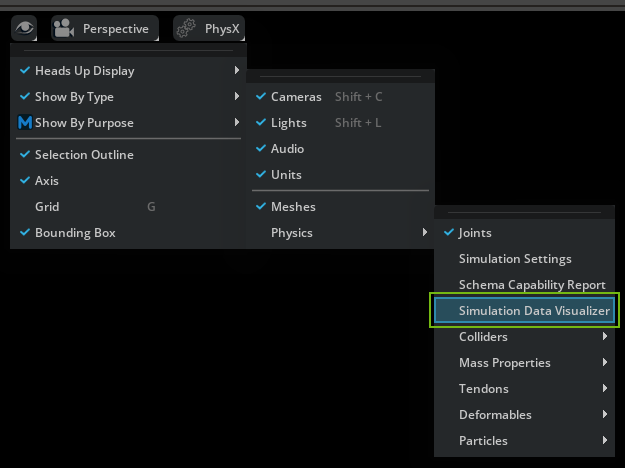Toggle Heads Up Display checkmark
The image size is (625, 468).
click(25, 71)
